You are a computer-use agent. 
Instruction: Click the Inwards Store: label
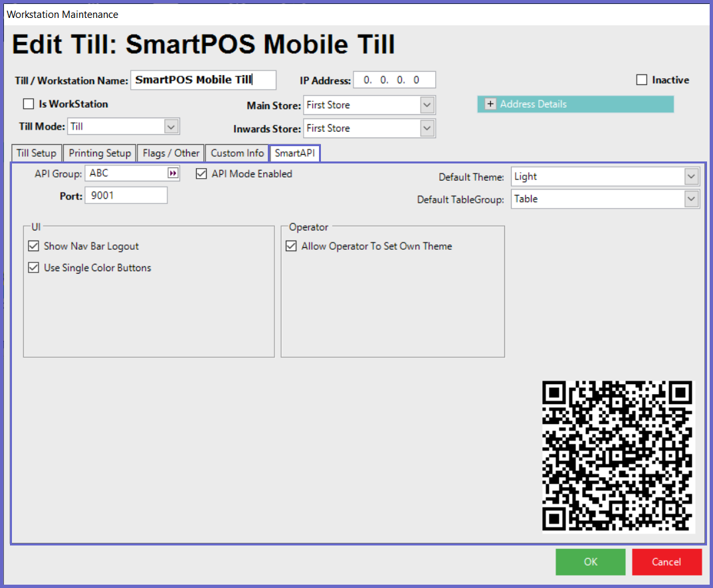click(267, 129)
